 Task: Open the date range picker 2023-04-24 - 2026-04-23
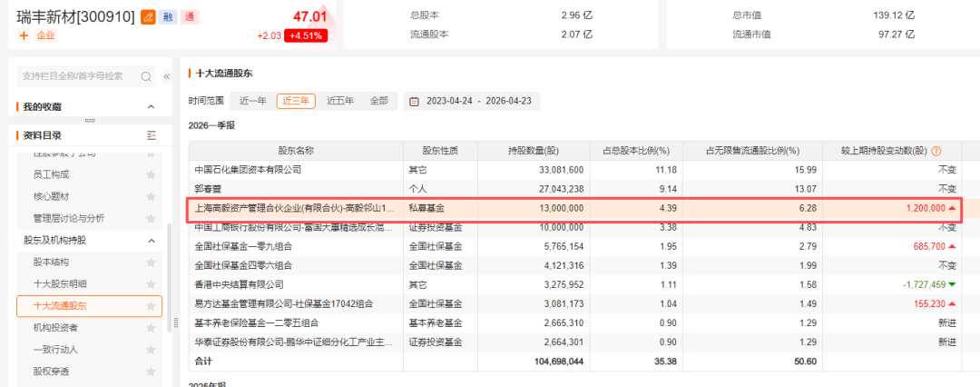478,101
